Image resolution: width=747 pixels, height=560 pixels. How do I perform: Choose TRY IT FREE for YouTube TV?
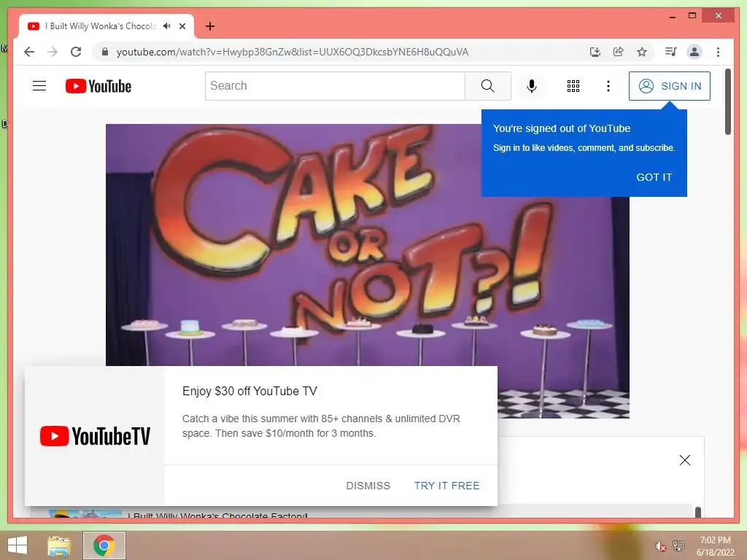[446, 486]
